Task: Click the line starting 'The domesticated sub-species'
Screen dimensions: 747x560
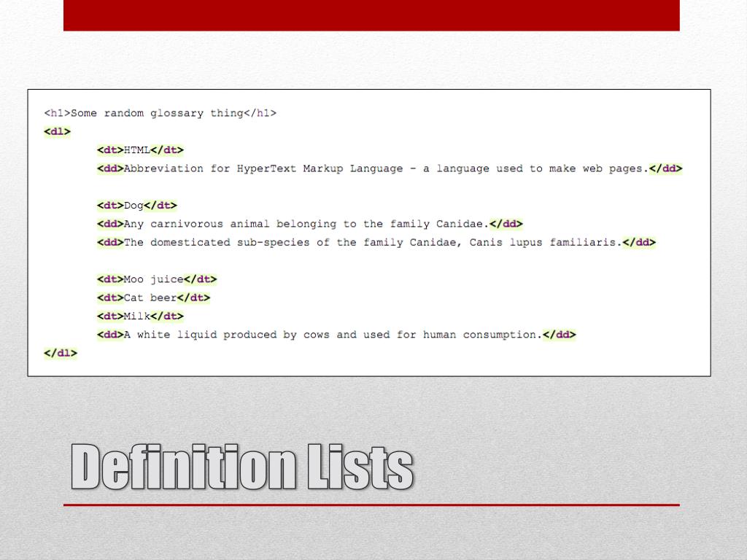Action: (x=376, y=242)
